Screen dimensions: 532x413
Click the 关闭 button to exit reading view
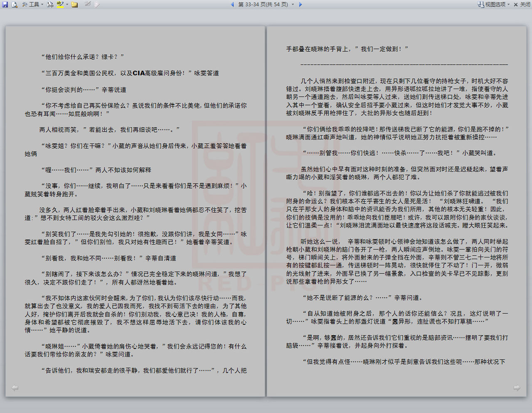pyautogui.click(x=522, y=5)
